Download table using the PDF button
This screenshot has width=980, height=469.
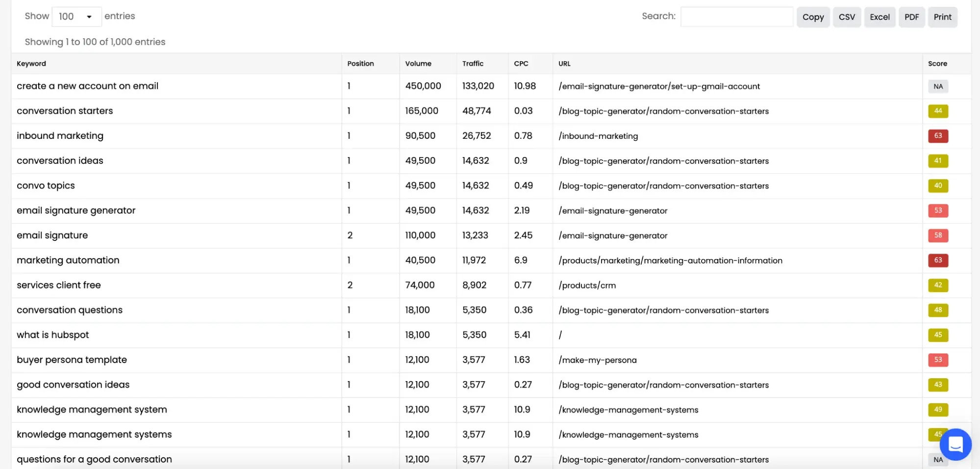[911, 17]
